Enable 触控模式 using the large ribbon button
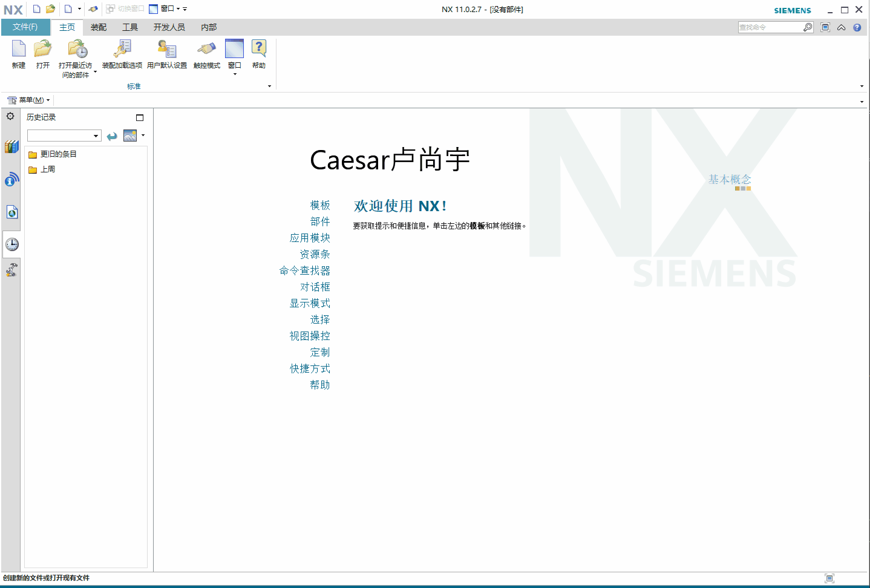Screen dimensions: 870x588 tap(207, 54)
